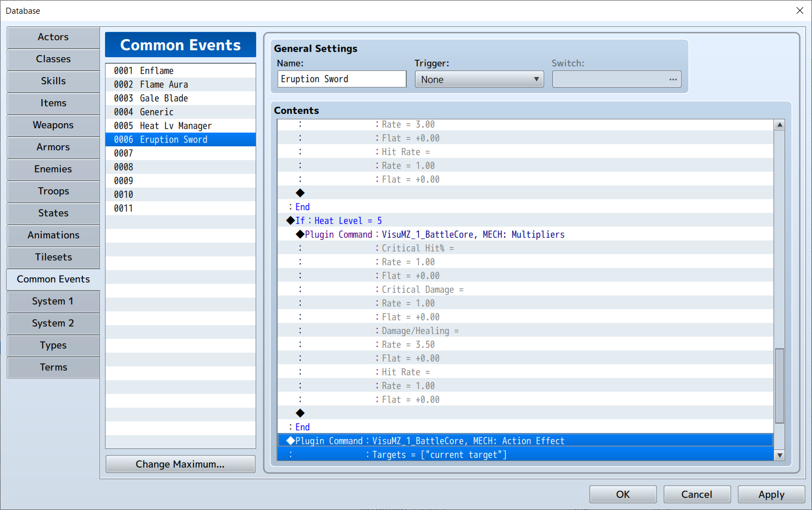Go to the System 1 tab

click(53, 301)
